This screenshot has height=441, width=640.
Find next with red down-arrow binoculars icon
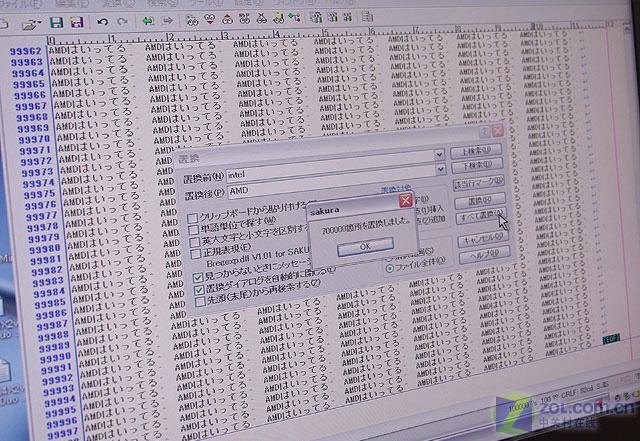point(210,19)
